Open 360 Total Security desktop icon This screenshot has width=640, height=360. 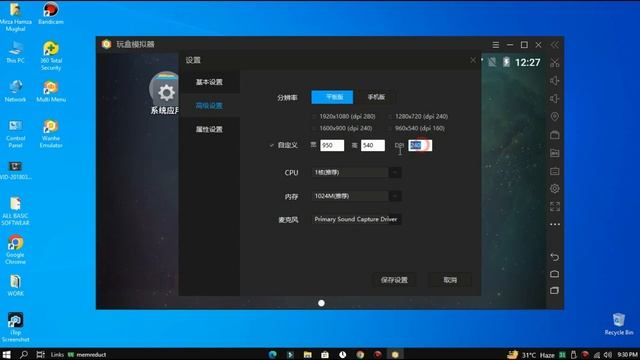(x=51, y=56)
